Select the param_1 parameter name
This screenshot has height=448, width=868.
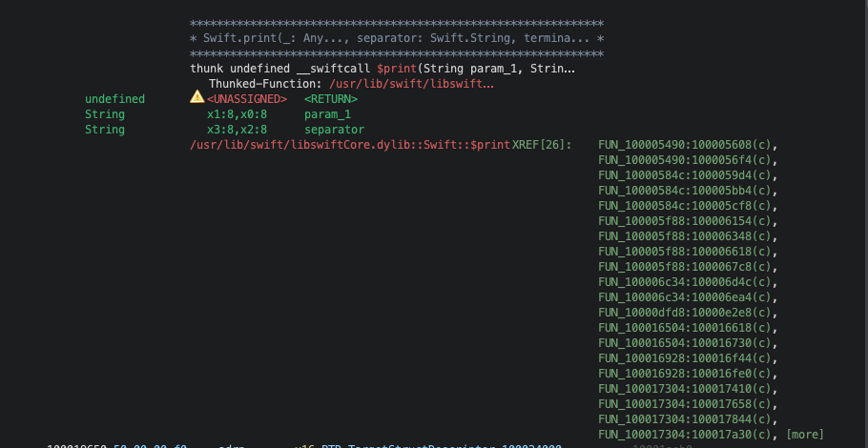(x=327, y=114)
